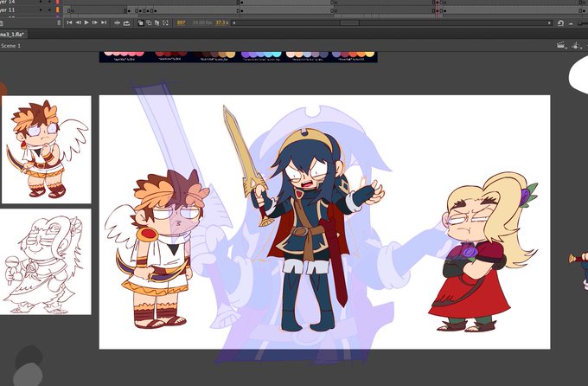Select the sunset color palette image
Image resolution: width=588 pixels, height=386 pixels.
click(353, 56)
